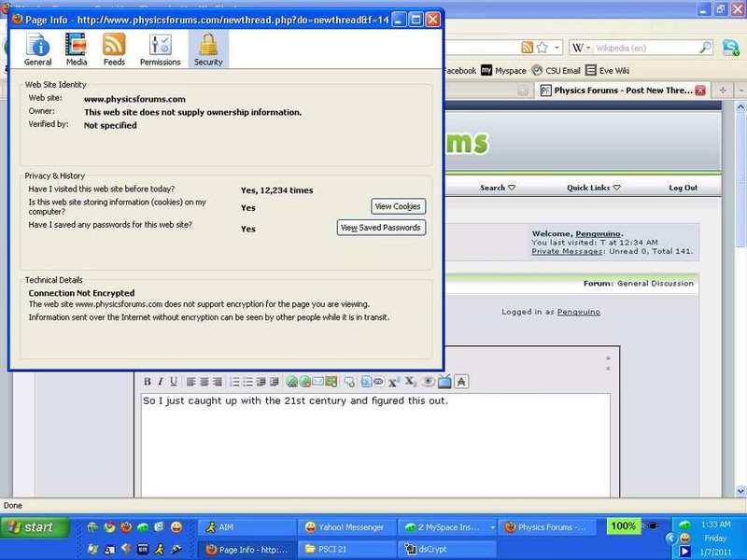The width and height of the screenshot is (747, 560).
Task: Open the Private Messages link
Action: (x=568, y=251)
